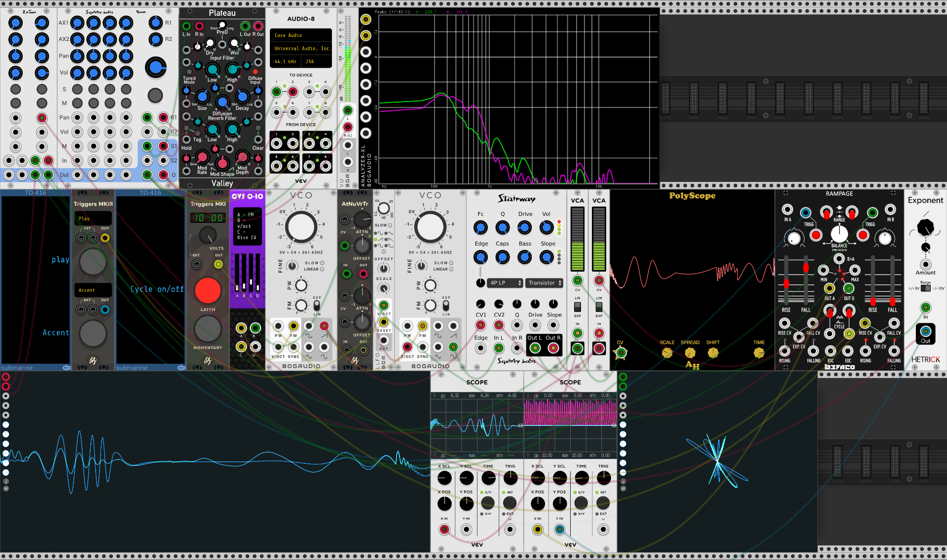The image size is (947, 560).
Task: Click the Exponent module's Out port
Action: 926,332
